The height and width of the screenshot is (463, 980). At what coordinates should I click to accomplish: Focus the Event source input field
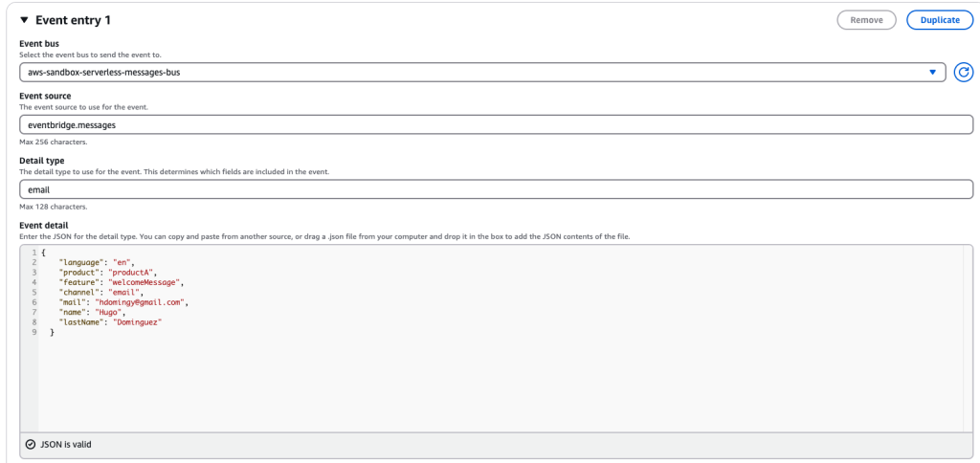(497, 124)
